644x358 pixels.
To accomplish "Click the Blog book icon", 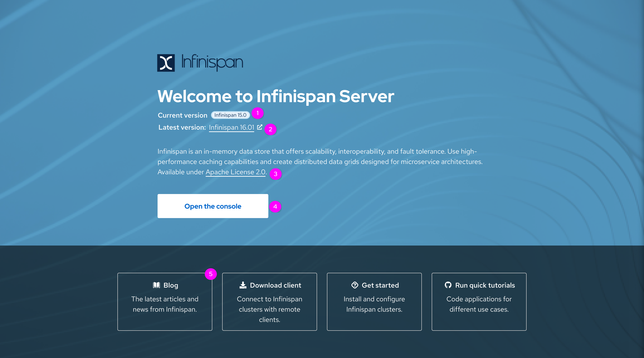I will coord(156,285).
